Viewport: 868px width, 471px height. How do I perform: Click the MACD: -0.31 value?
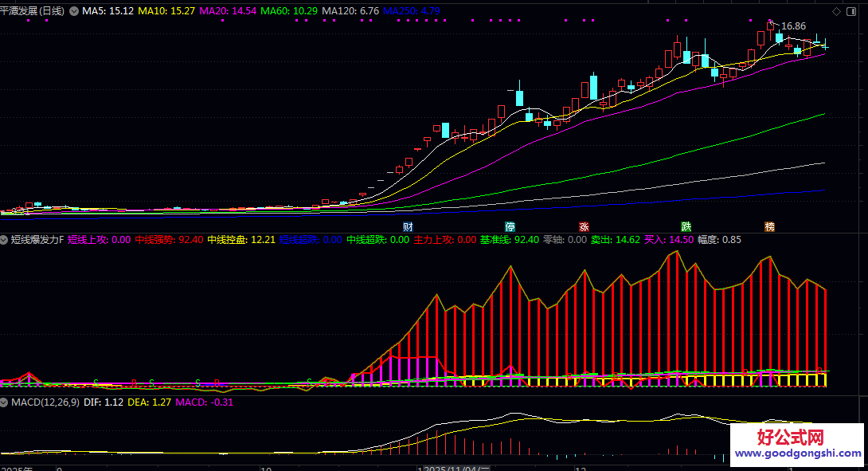205,402
